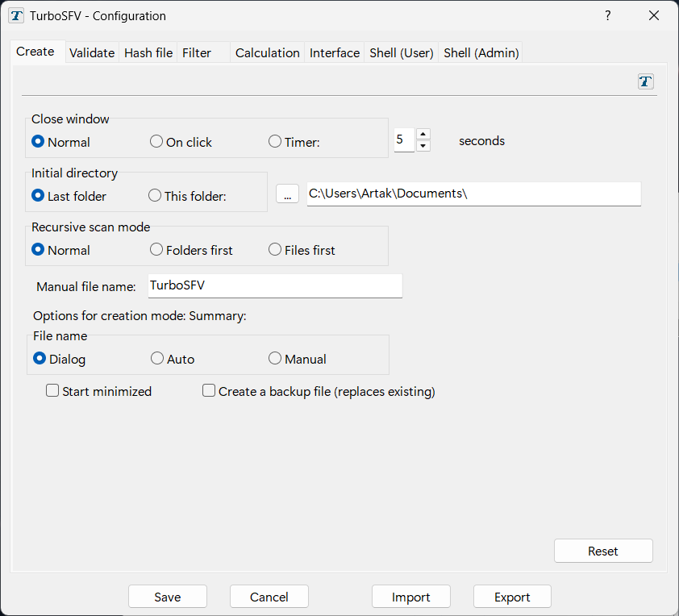Choose This folder as initial directory

click(155, 196)
